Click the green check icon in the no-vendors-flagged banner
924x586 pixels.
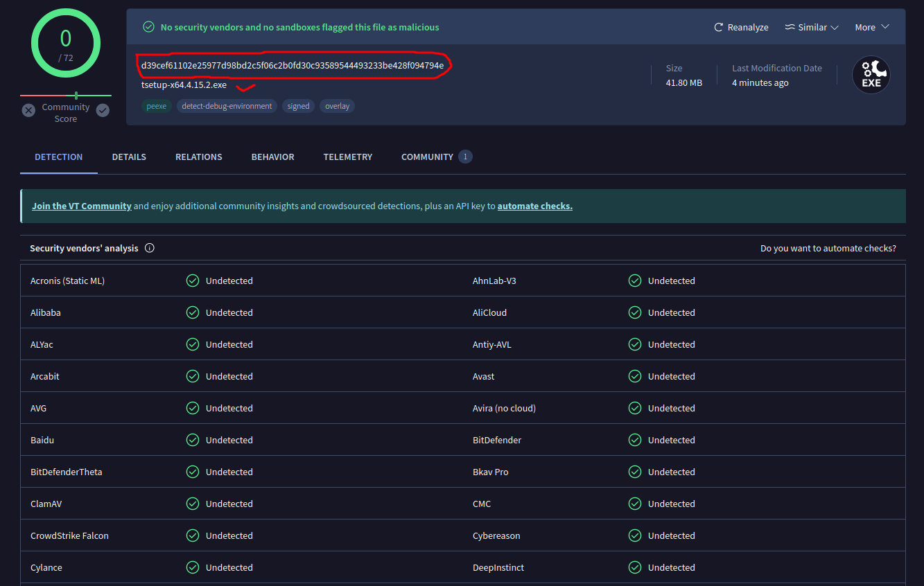point(148,27)
